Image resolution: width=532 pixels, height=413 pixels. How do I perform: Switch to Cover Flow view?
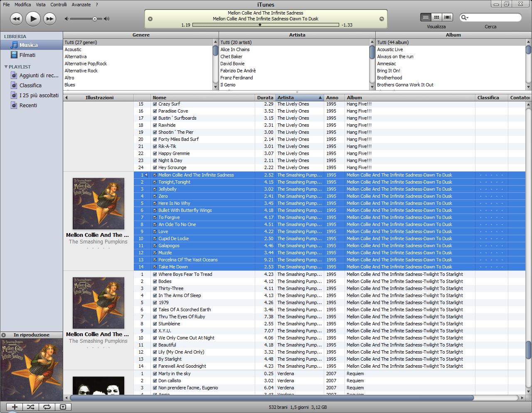click(x=447, y=17)
